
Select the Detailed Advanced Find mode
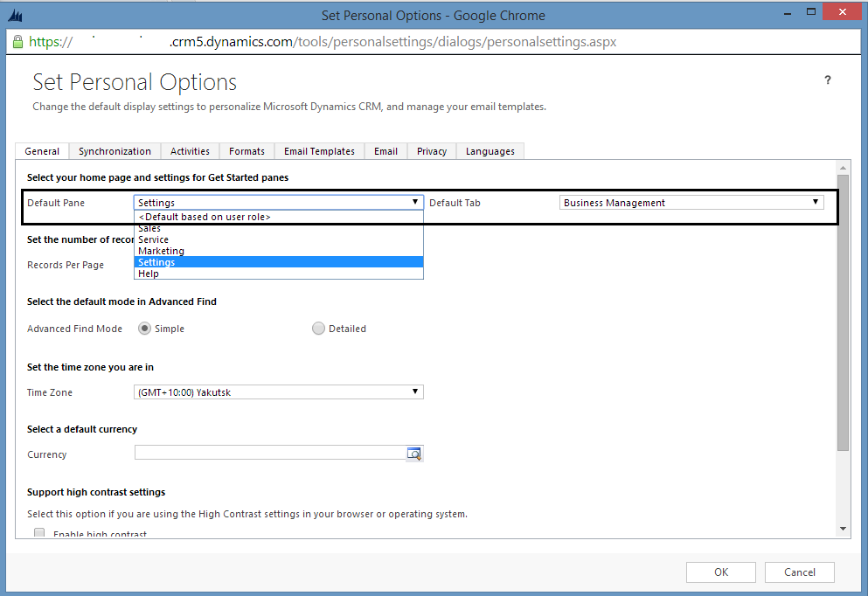tap(318, 329)
